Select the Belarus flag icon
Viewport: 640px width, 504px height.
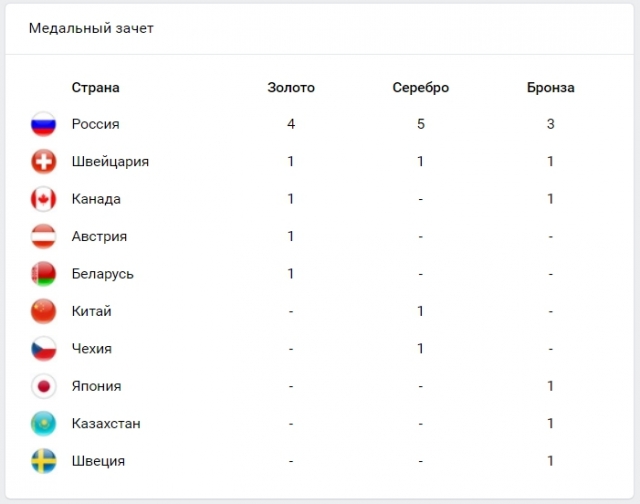pyautogui.click(x=43, y=274)
